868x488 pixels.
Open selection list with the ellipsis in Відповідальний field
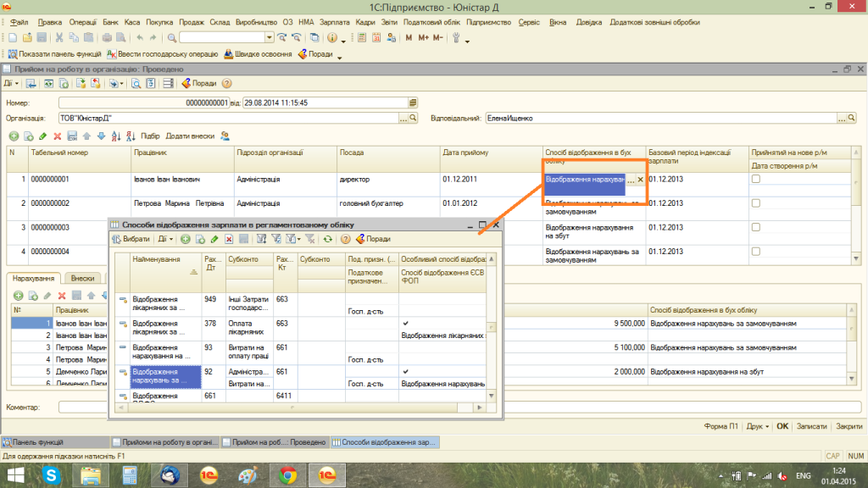point(842,119)
